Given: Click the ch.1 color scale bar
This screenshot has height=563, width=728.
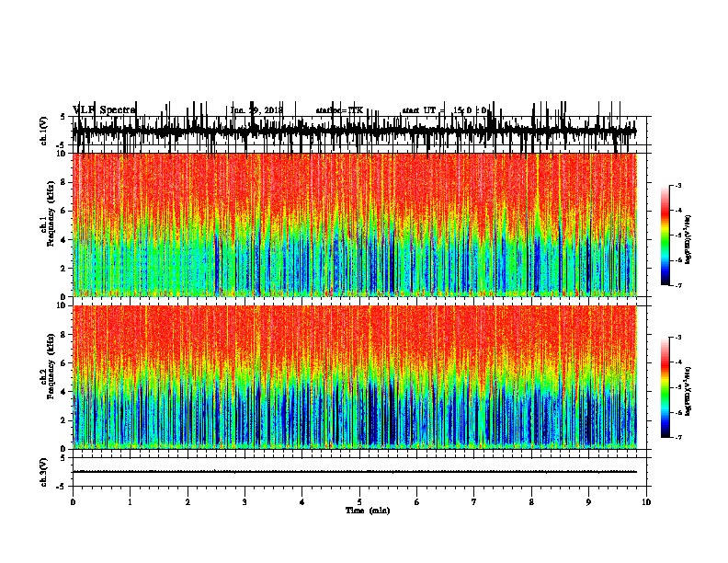Looking at the screenshot, I should pyautogui.click(x=665, y=236).
